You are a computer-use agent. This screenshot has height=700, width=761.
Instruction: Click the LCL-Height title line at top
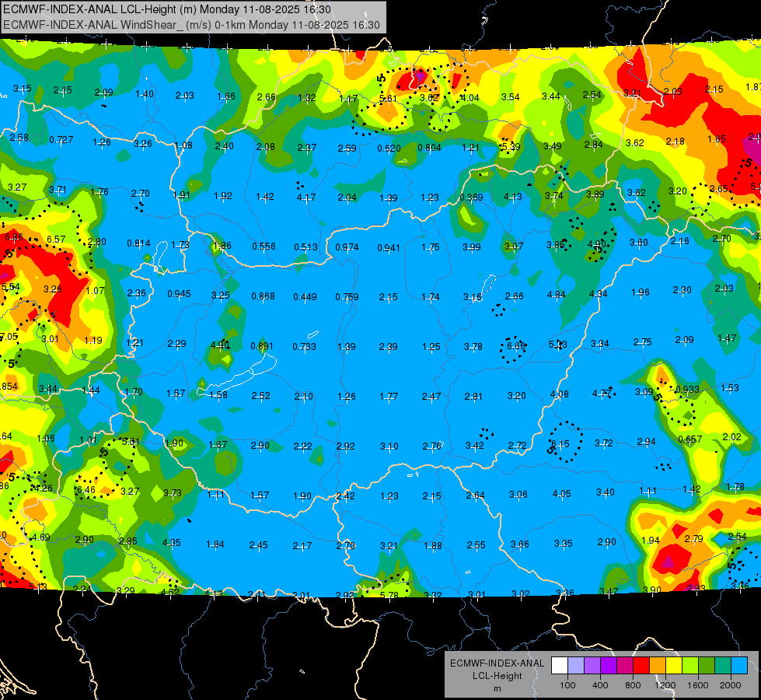tap(167, 9)
